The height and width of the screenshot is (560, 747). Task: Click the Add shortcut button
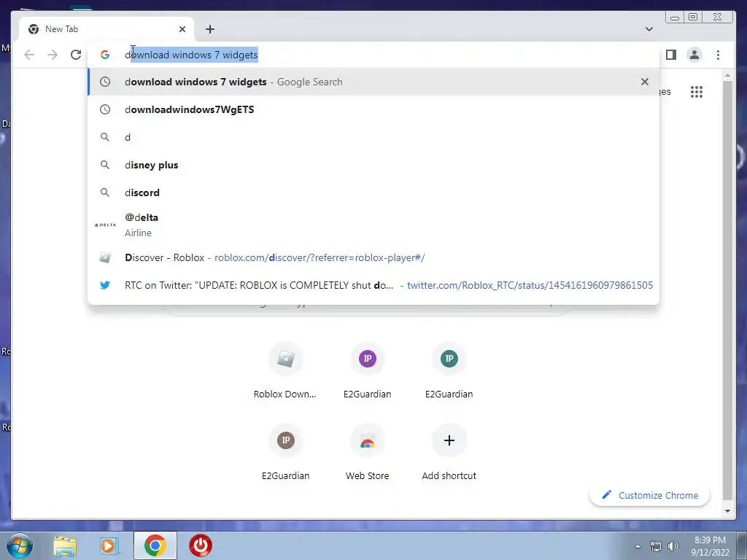click(449, 453)
